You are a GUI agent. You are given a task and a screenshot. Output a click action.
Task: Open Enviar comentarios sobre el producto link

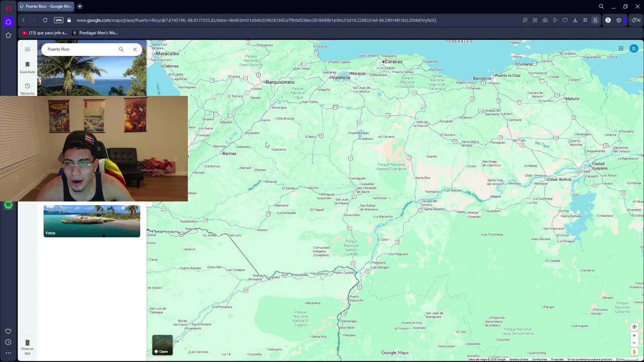pyautogui.click(x=590, y=359)
